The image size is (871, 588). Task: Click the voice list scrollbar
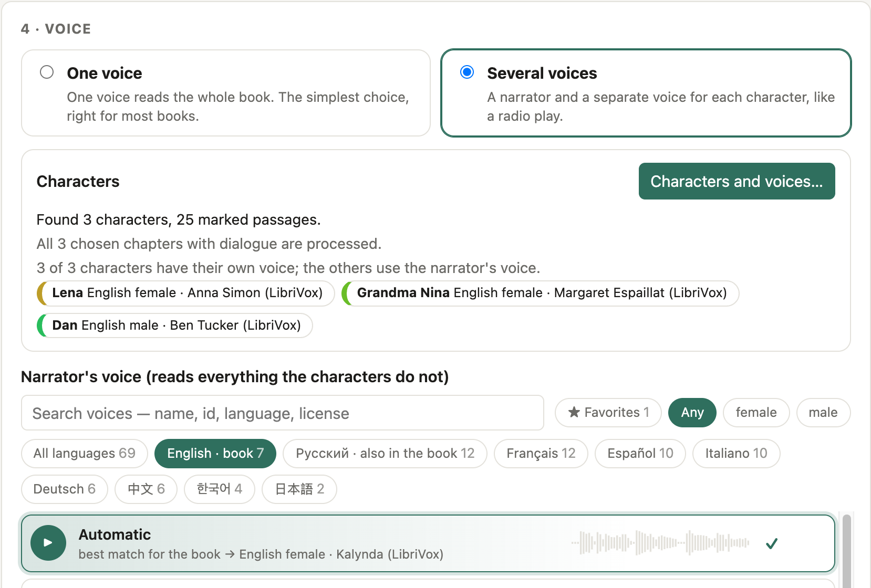846,550
